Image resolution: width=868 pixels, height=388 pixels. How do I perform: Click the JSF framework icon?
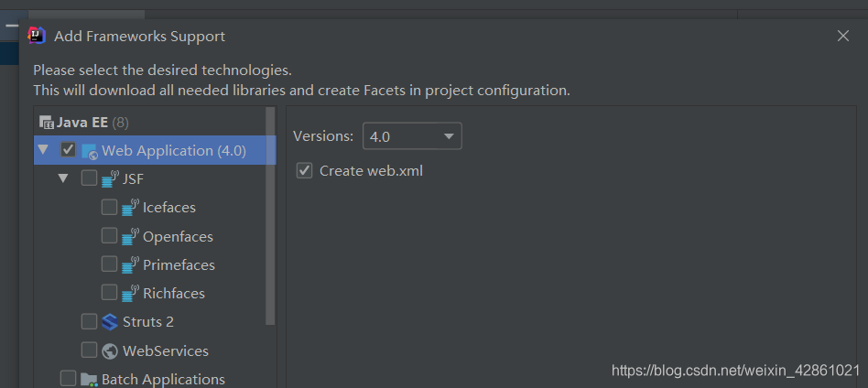pyautogui.click(x=111, y=179)
